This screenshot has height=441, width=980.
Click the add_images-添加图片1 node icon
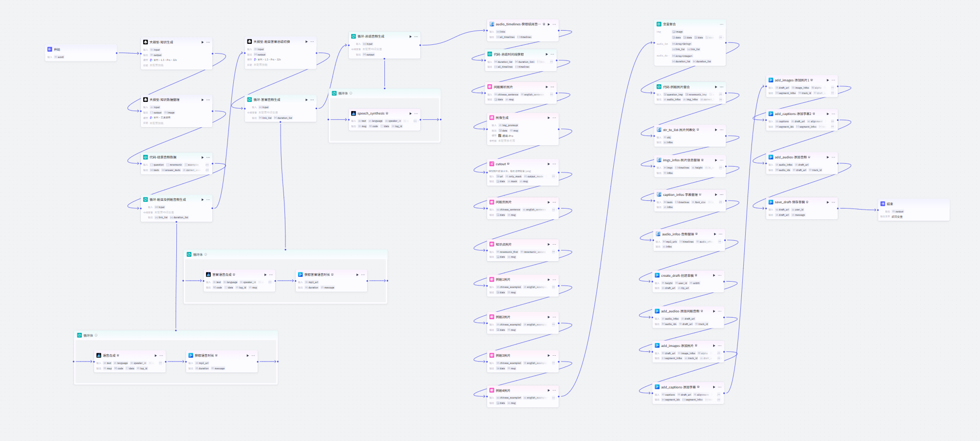tap(771, 80)
